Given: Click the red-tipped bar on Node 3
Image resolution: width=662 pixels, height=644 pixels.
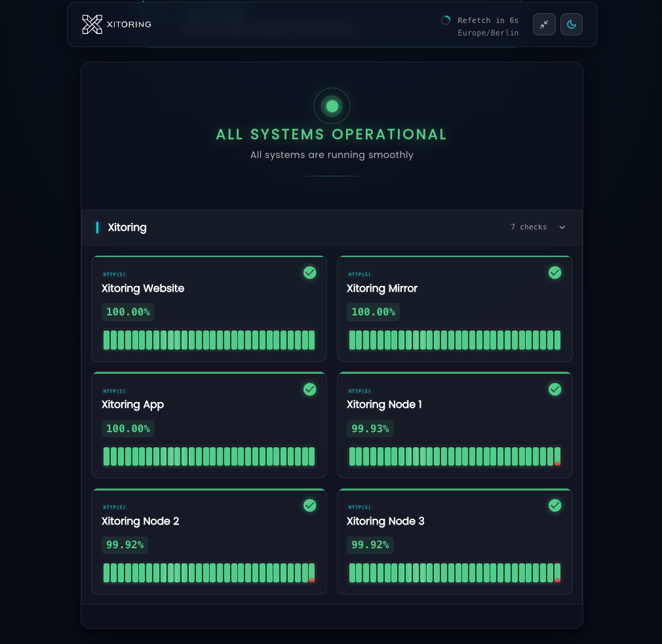Looking at the screenshot, I should 557,573.
